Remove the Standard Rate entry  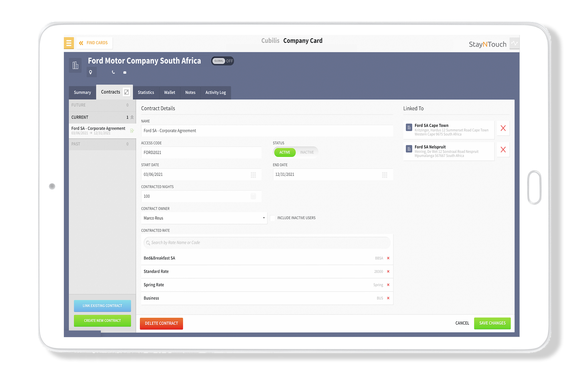pos(388,272)
